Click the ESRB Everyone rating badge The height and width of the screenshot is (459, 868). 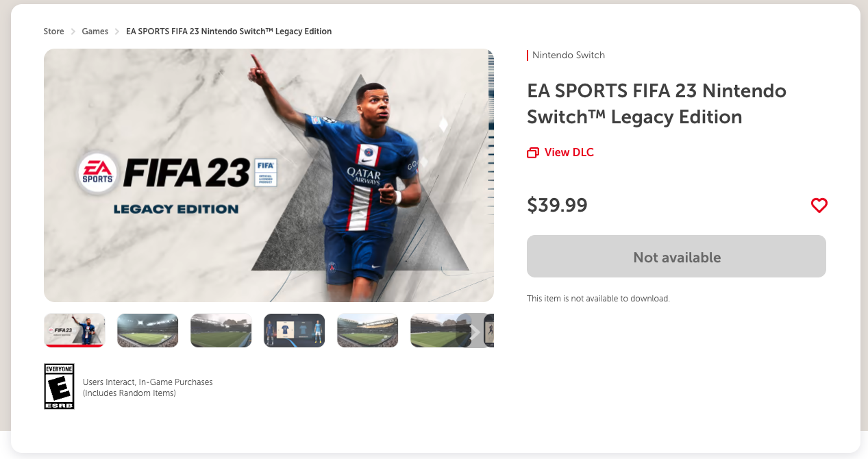pyautogui.click(x=59, y=386)
